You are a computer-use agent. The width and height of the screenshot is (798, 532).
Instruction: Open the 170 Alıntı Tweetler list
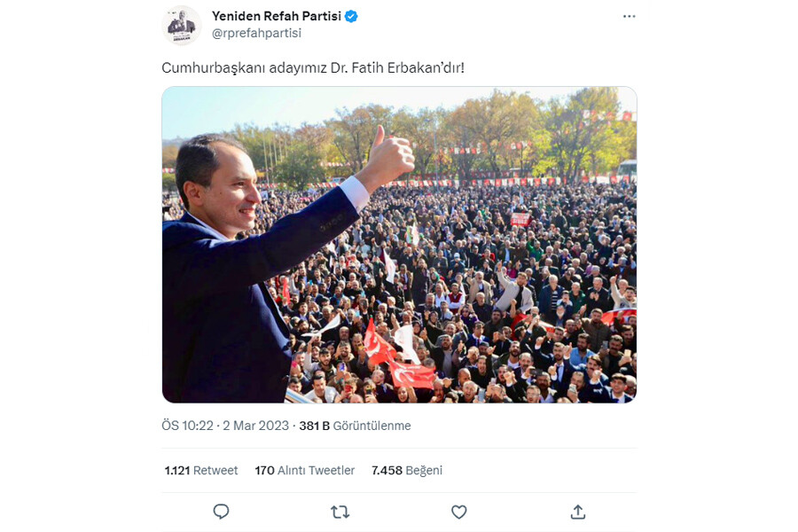pos(304,471)
